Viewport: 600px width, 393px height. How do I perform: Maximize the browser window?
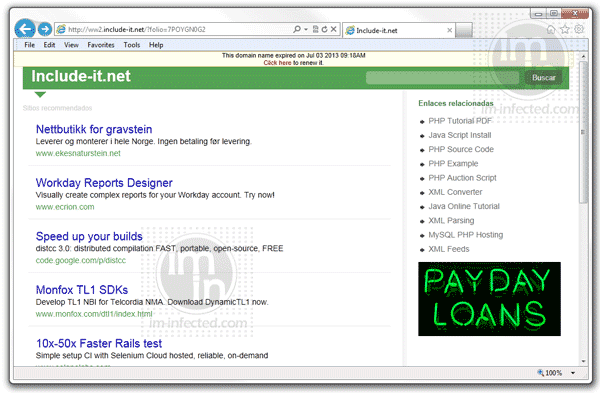(x=554, y=14)
